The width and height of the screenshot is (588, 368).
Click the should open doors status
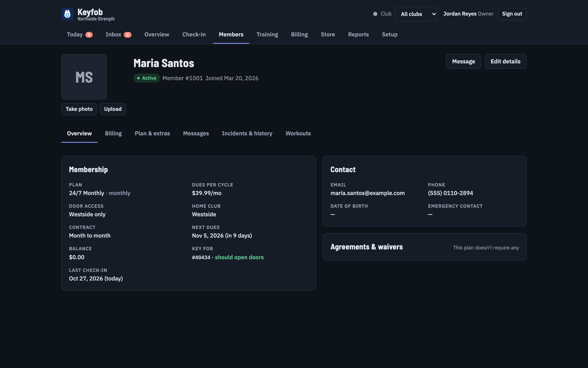pyautogui.click(x=239, y=257)
